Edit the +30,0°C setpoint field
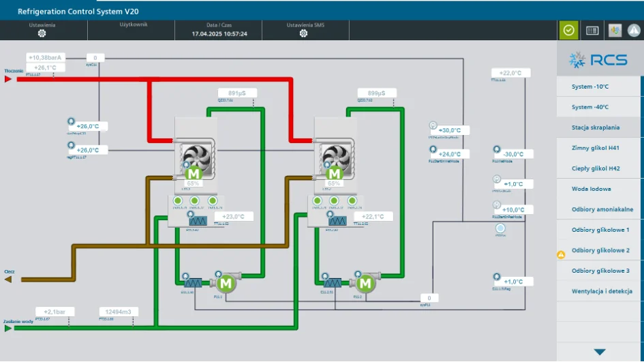644x362 pixels. point(450,130)
